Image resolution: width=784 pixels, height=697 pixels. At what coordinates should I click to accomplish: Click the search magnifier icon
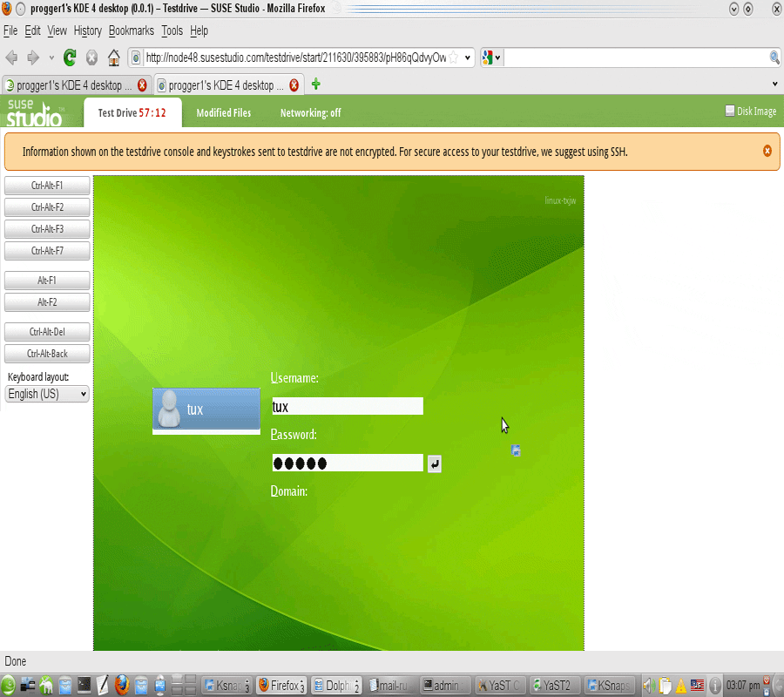774,58
